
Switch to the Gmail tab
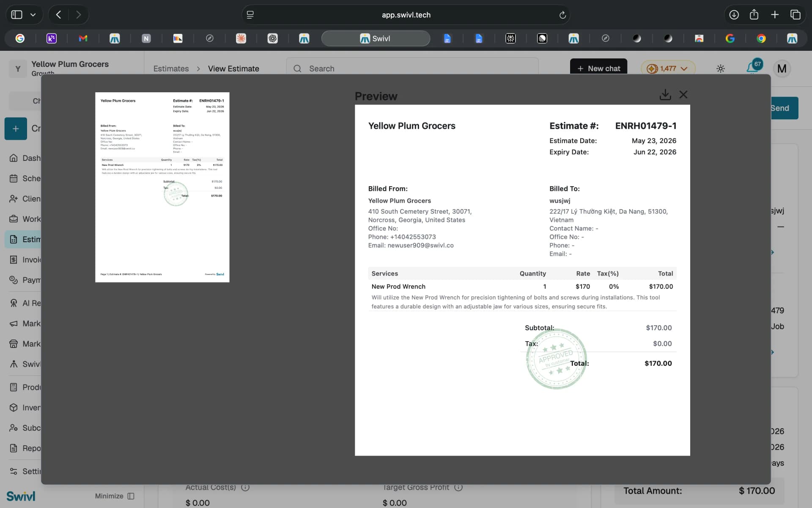[x=83, y=39]
